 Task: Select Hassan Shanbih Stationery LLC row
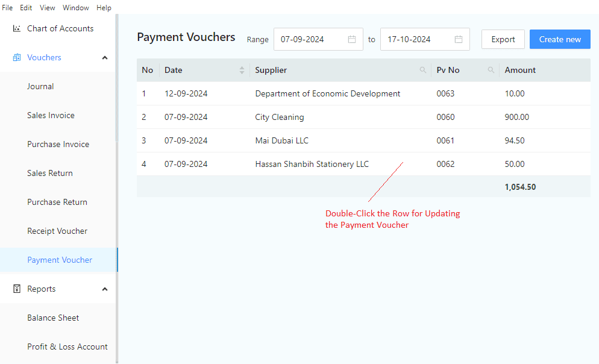click(363, 164)
